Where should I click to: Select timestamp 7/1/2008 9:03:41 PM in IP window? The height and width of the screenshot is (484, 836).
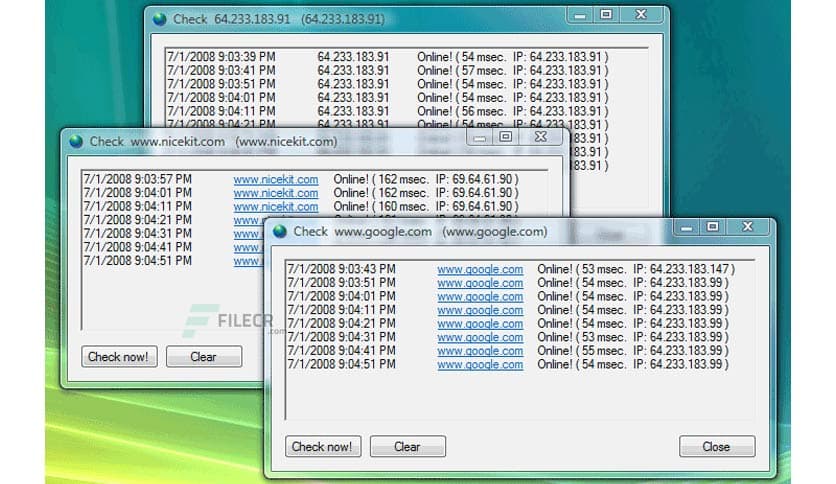tap(221, 70)
